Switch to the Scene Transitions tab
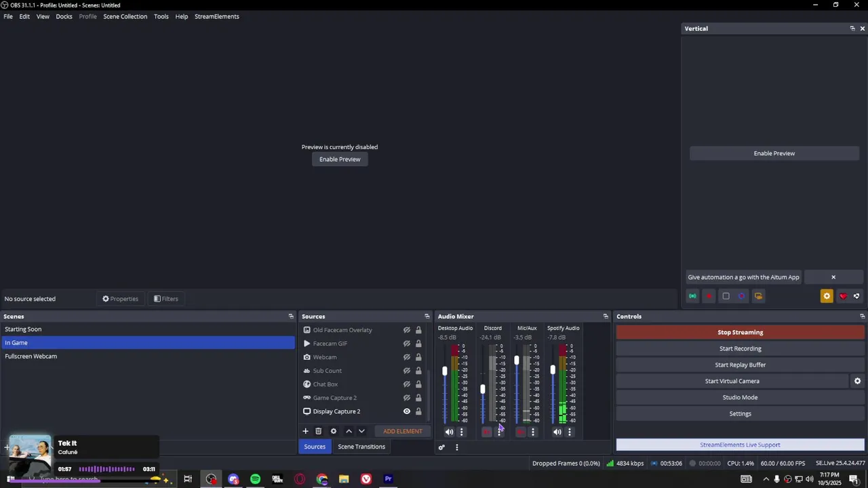The image size is (868, 488). [x=361, y=447]
